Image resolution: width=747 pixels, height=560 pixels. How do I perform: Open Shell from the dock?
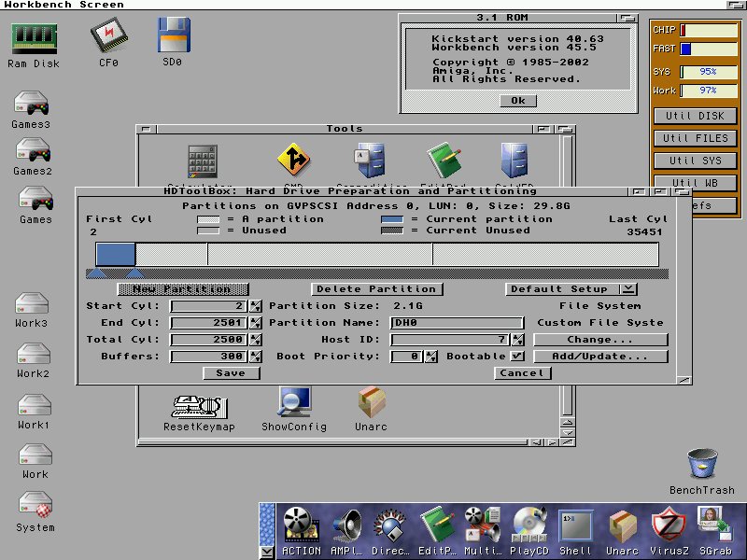coord(575,525)
